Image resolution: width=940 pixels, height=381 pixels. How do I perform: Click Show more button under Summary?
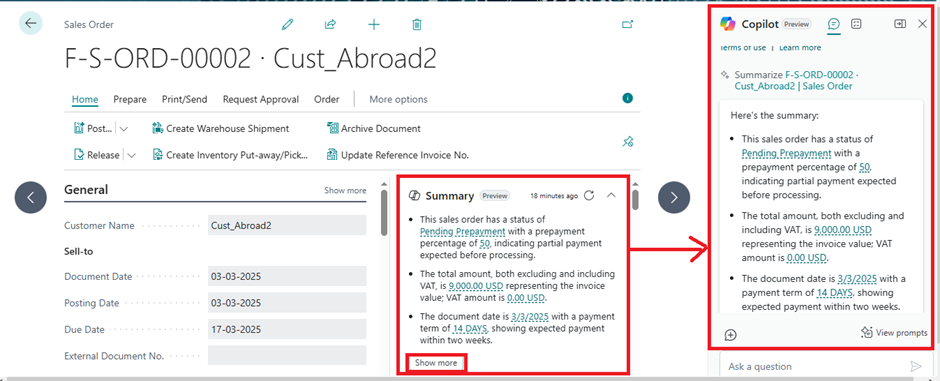[436, 363]
